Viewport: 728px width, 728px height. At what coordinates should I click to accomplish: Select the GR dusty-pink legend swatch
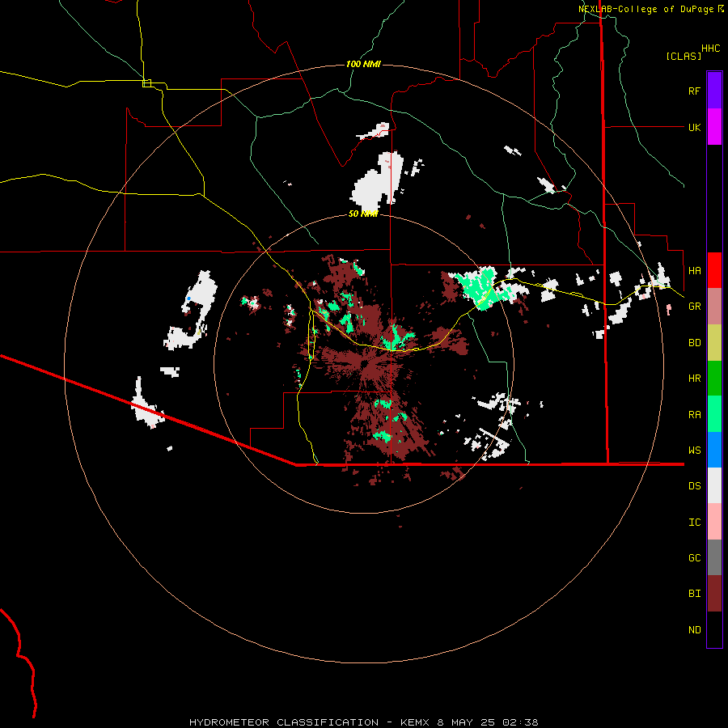[x=714, y=307]
